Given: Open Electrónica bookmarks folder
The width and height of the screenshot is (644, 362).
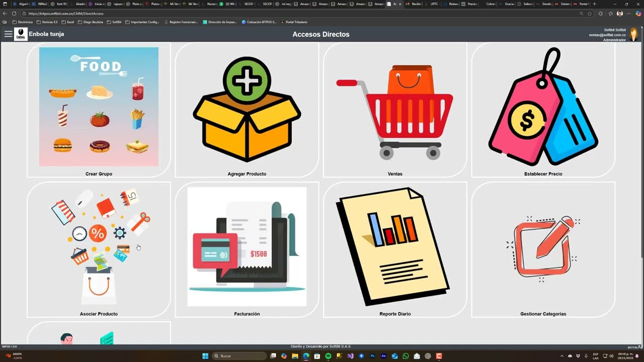Looking at the screenshot, I should (x=22, y=22).
